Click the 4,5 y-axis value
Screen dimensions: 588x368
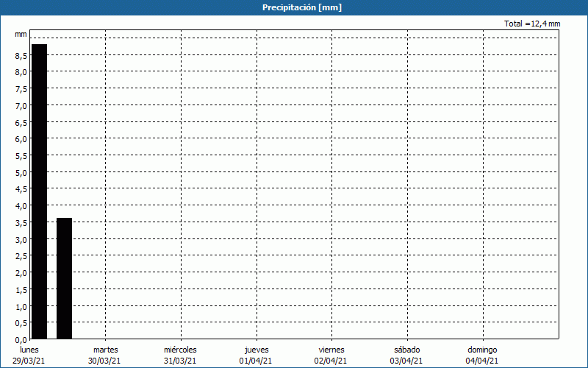[x=21, y=189]
